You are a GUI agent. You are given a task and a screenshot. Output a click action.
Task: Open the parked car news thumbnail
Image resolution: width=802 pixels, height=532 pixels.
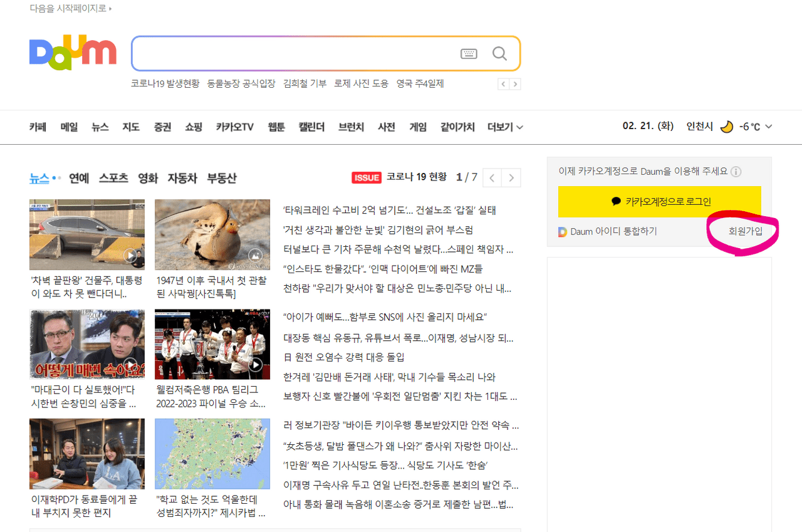pos(87,234)
